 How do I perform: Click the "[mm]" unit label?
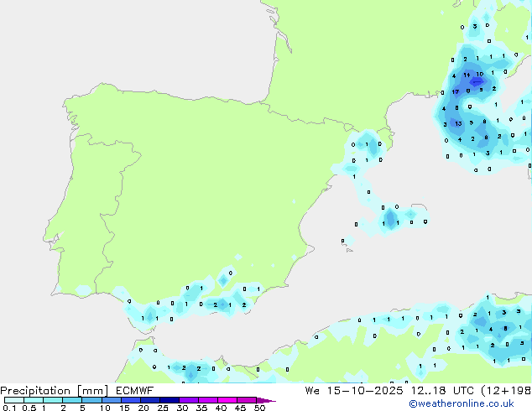click(92, 391)
